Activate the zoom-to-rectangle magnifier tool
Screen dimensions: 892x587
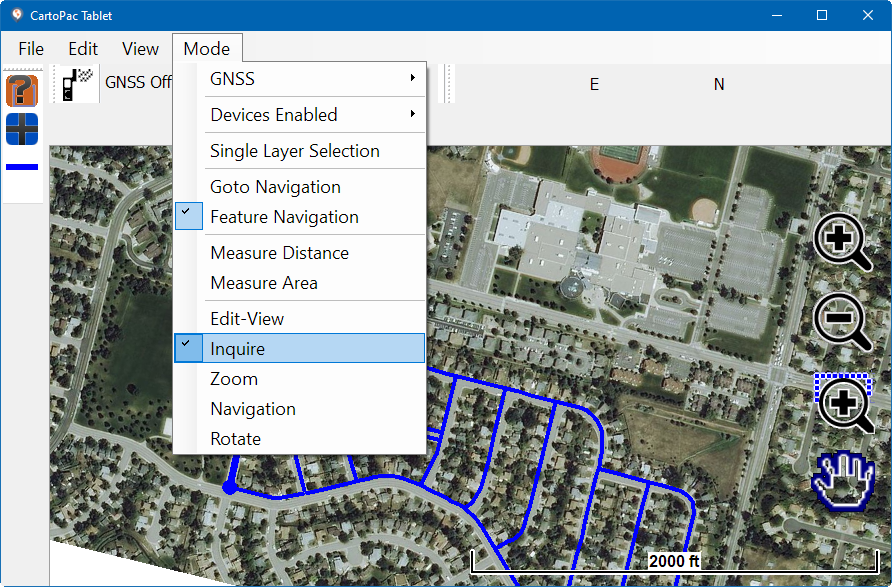(x=844, y=402)
